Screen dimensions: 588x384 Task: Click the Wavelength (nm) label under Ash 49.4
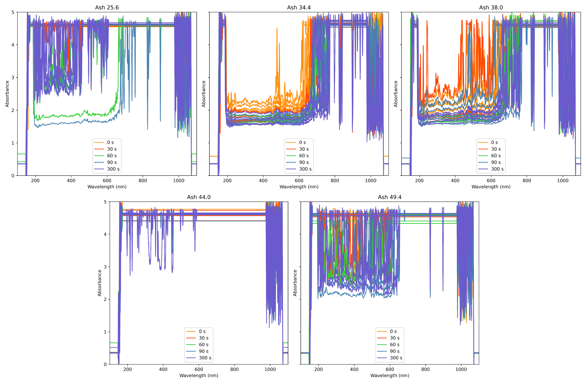pos(390,375)
